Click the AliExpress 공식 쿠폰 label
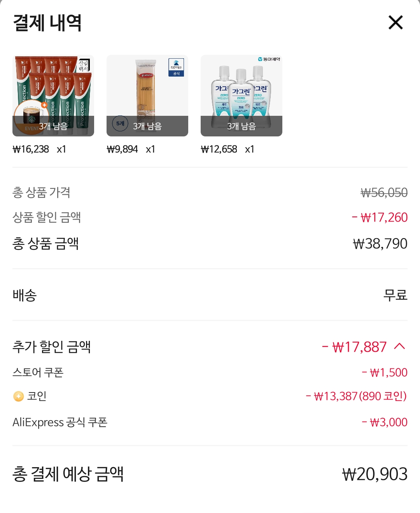 pyautogui.click(x=60, y=422)
